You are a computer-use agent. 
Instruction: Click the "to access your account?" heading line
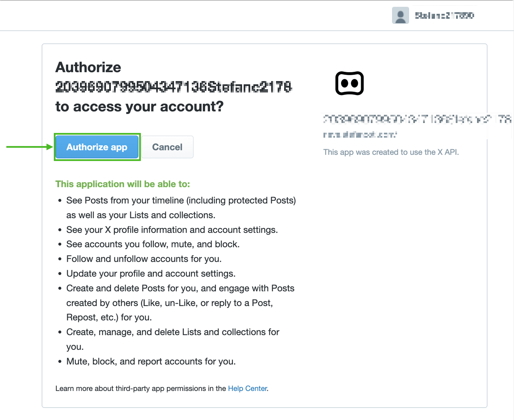click(x=139, y=106)
